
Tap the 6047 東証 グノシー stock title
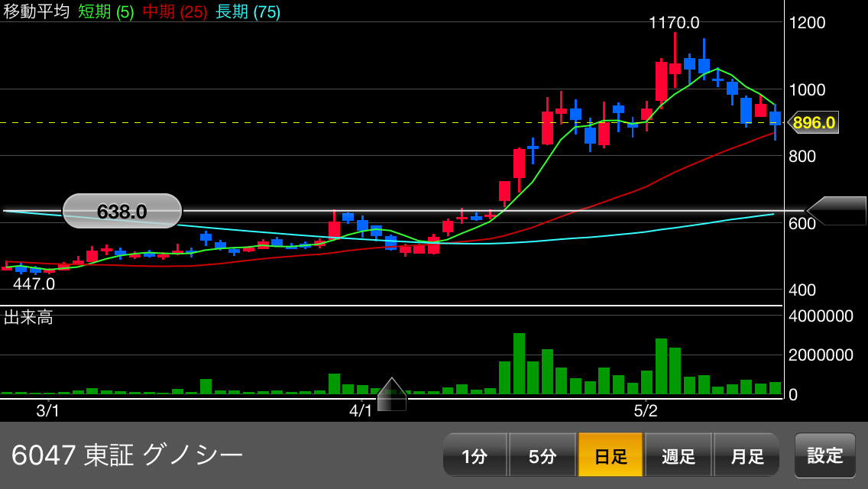(x=127, y=455)
